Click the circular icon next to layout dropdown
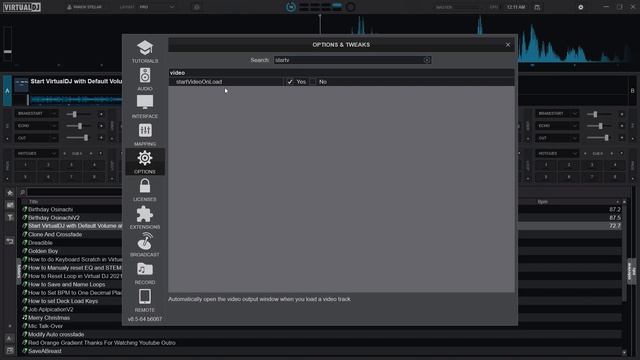This screenshot has height=360, width=640. click(x=197, y=7)
